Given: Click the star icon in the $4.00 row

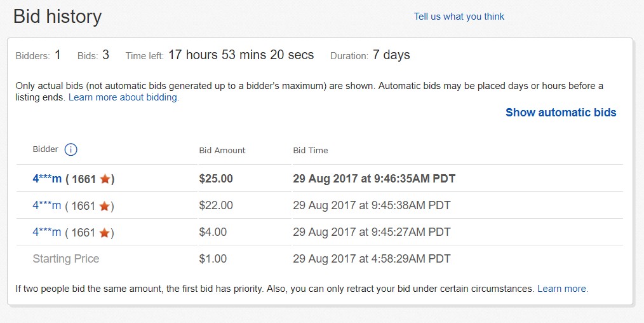Looking at the screenshot, I should coord(105,233).
